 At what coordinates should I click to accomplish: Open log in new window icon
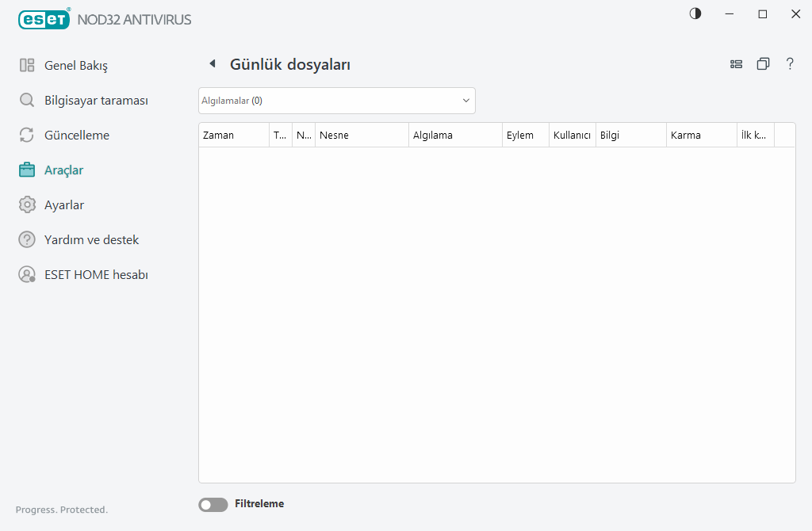[763, 64]
